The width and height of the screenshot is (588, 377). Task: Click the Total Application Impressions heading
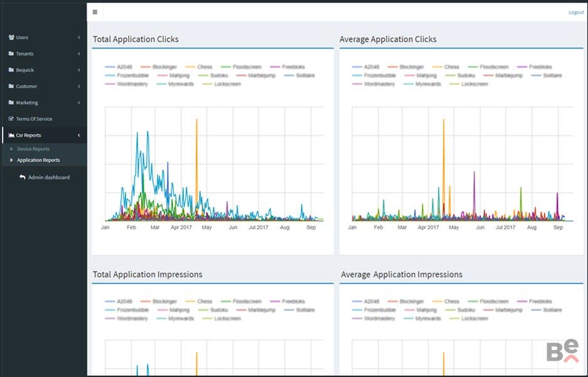click(147, 275)
